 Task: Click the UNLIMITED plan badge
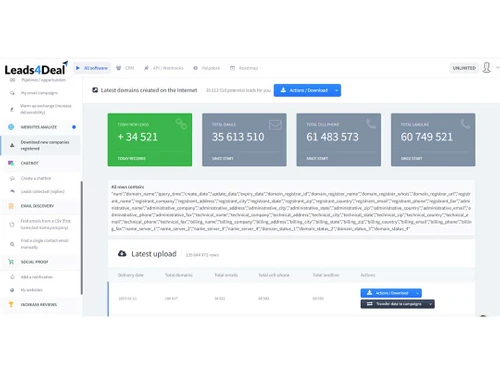(x=464, y=68)
